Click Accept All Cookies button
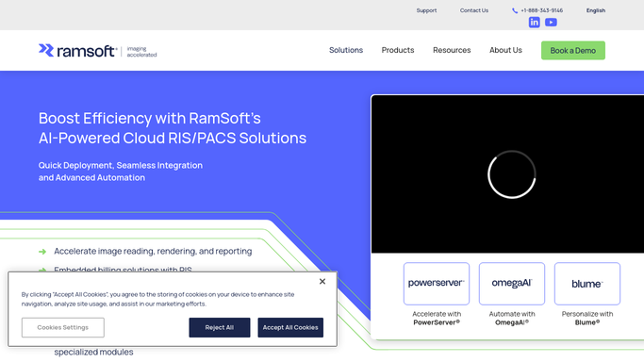Image resolution: width=644 pixels, height=362 pixels. [290, 327]
